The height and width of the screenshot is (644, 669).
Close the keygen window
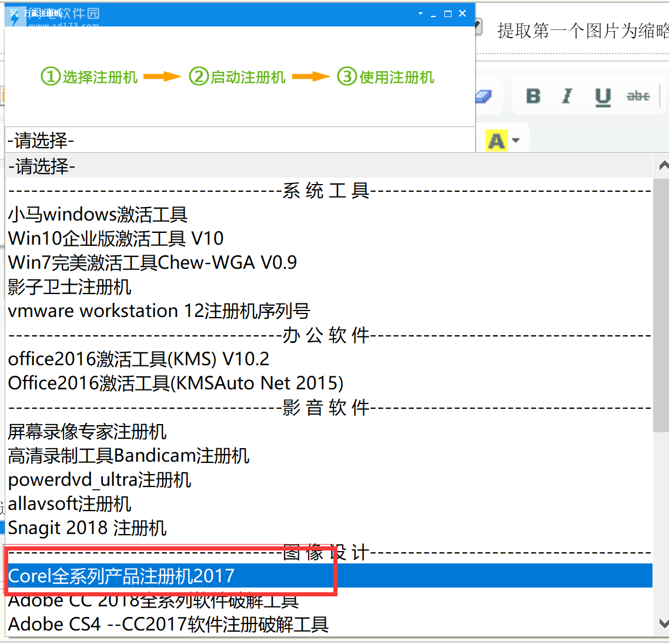(x=462, y=14)
